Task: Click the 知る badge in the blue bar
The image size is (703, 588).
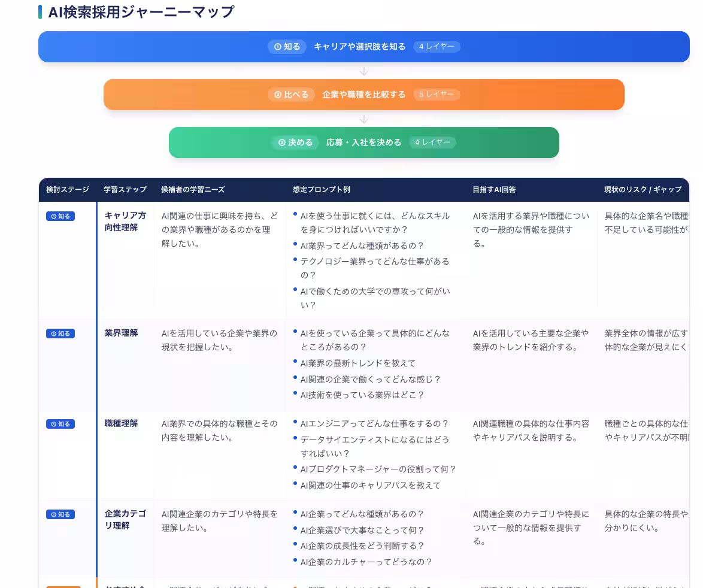Action: (x=287, y=47)
